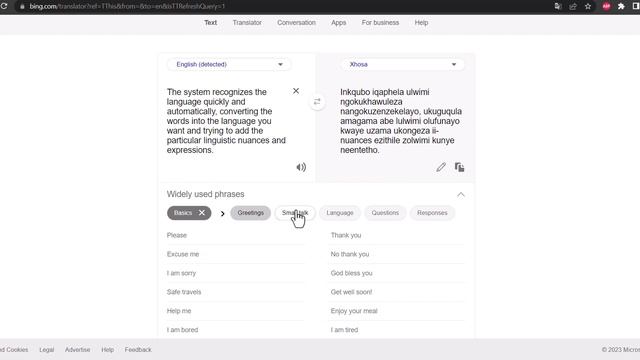Viewport: 640px width, 360px height.
Task: Listen to source text speaker icon
Action: pyautogui.click(x=301, y=167)
